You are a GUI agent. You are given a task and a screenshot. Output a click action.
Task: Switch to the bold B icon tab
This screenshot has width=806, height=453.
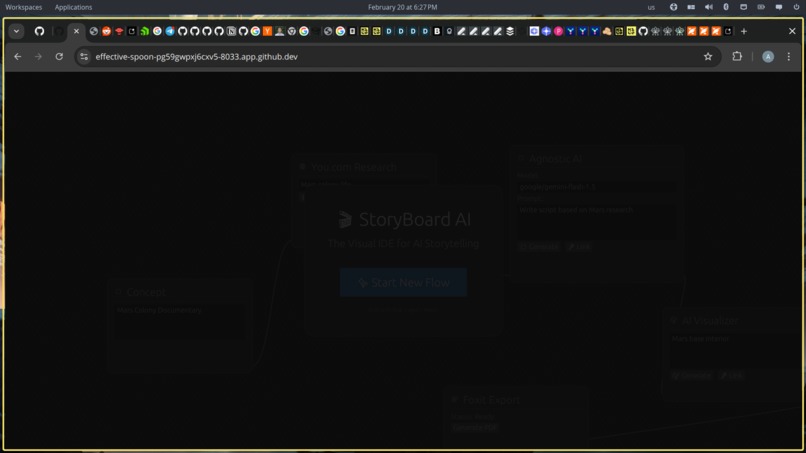(x=437, y=31)
